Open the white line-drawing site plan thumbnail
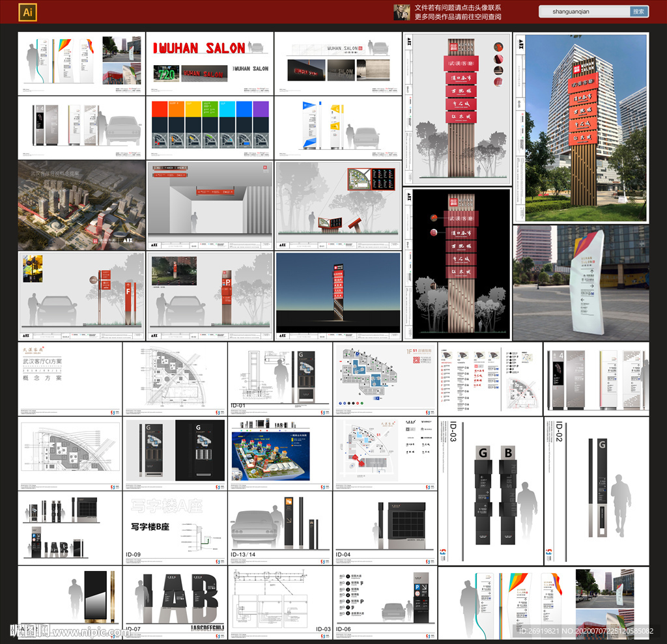 (x=175, y=379)
